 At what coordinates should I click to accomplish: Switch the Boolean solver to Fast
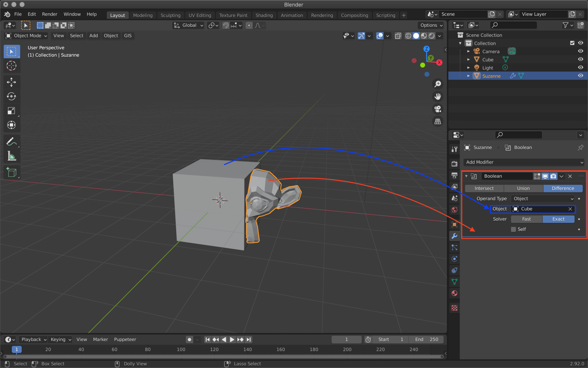click(526, 219)
